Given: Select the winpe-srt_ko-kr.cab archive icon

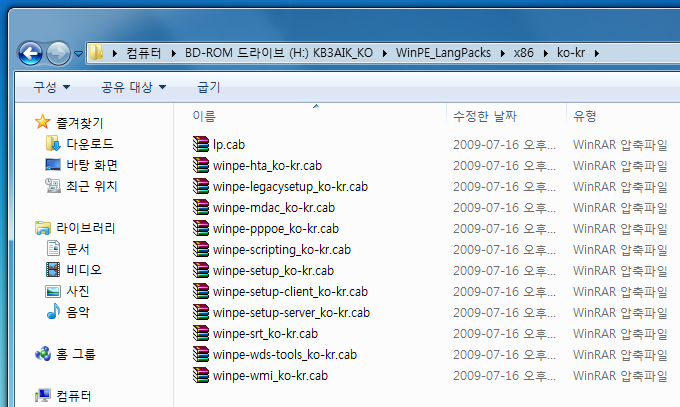Looking at the screenshot, I should coord(201,333).
